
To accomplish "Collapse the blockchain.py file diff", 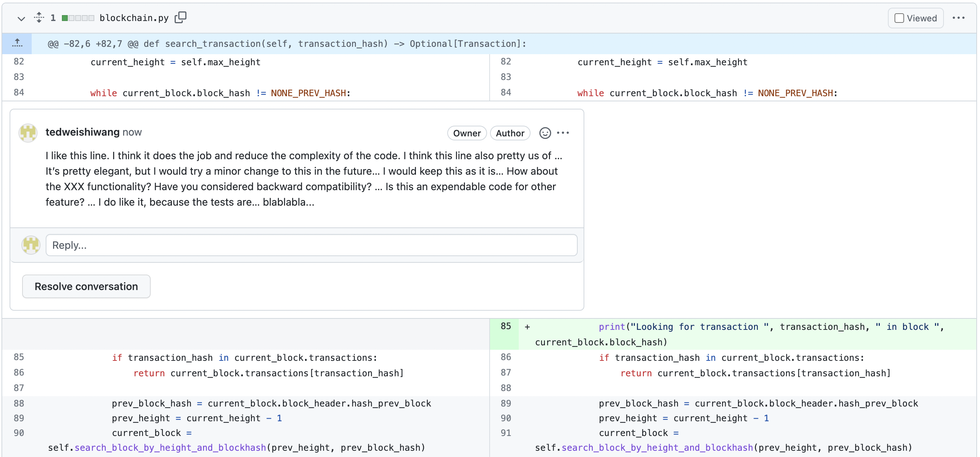I will click(x=21, y=18).
